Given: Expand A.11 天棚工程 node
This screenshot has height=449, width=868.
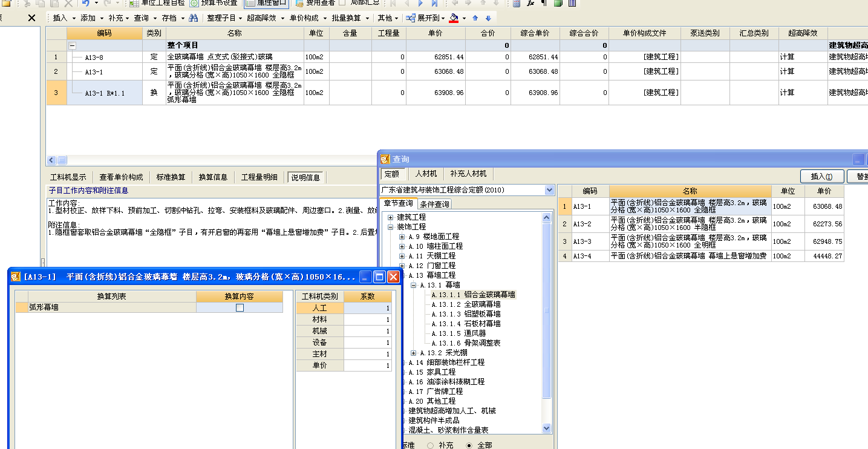Looking at the screenshot, I should [x=402, y=256].
